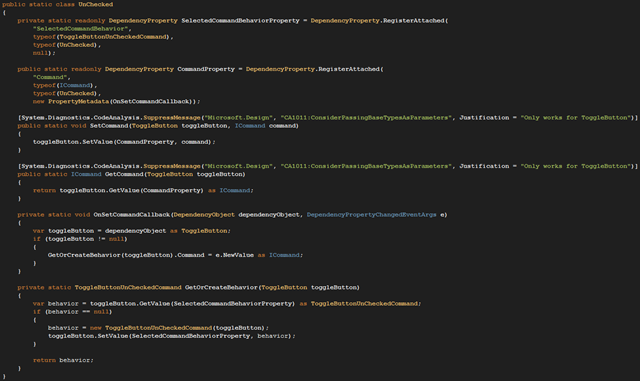Viewport: 640px width, 381px height.
Task: Click var behavior = toggleButton.GetValue line
Action: coord(227,304)
